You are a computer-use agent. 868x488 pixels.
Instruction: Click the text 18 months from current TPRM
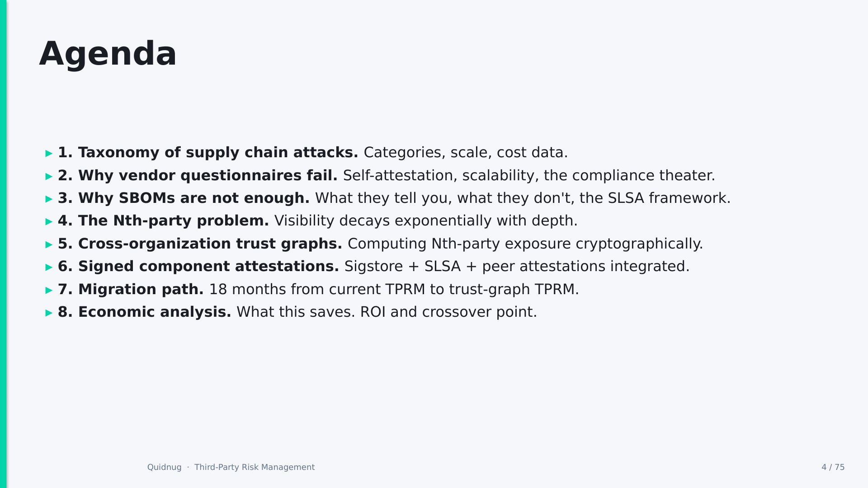tap(317, 290)
